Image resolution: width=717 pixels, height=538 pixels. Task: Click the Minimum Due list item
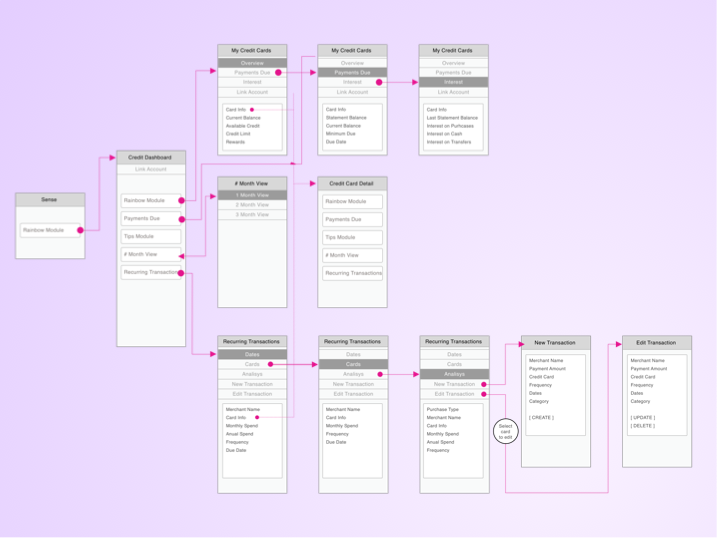[343, 134]
